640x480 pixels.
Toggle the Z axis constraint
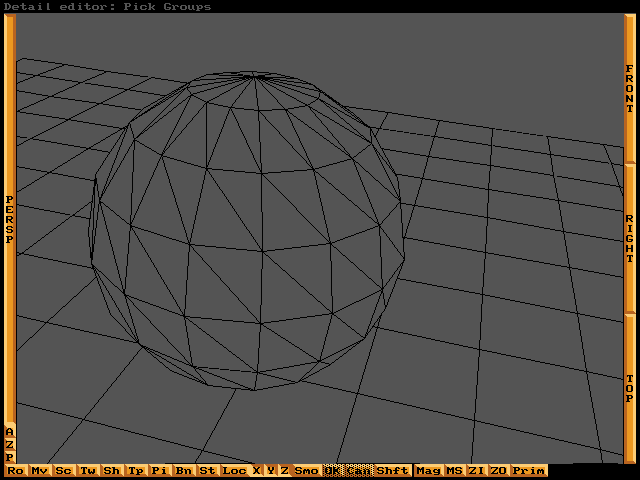pyautogui.click(x=285, y=471)
